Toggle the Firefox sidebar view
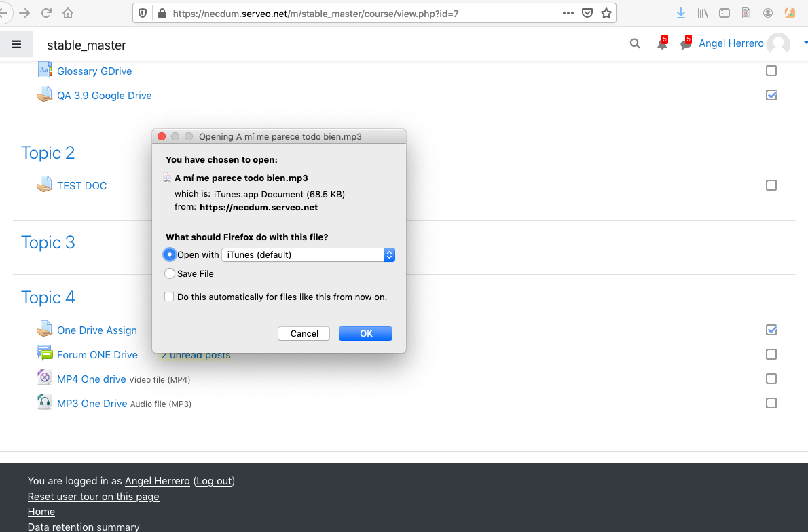 [724, 13]
